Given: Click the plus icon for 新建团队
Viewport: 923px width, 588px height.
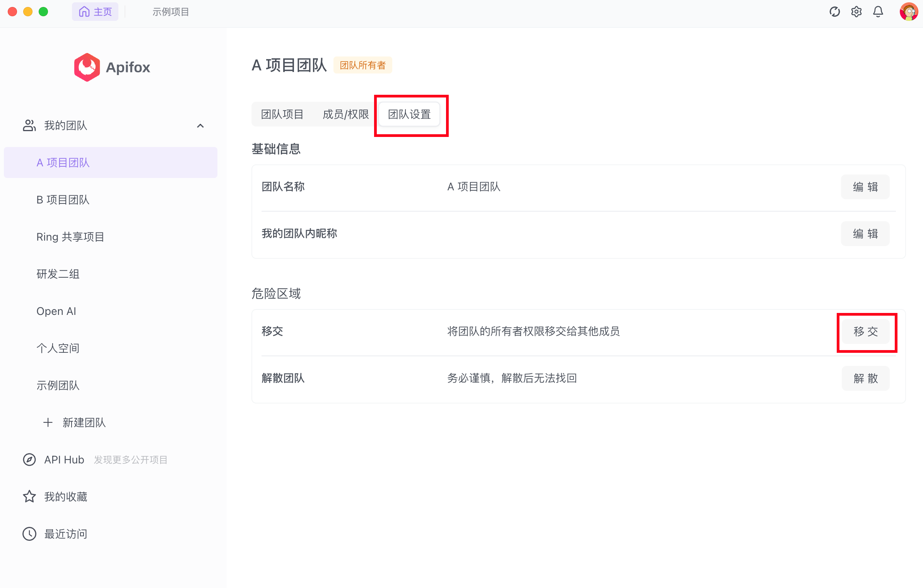Looking at the screenshot, I should pyautogui.click(x=48, y=422).
